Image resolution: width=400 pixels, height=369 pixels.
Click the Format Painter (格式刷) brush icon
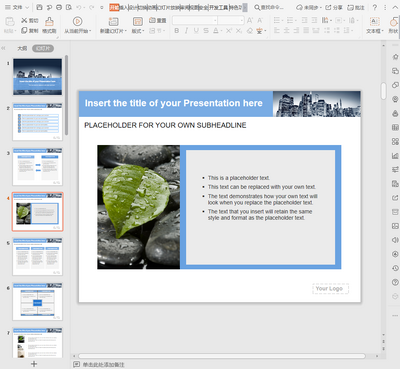(49, 22)
